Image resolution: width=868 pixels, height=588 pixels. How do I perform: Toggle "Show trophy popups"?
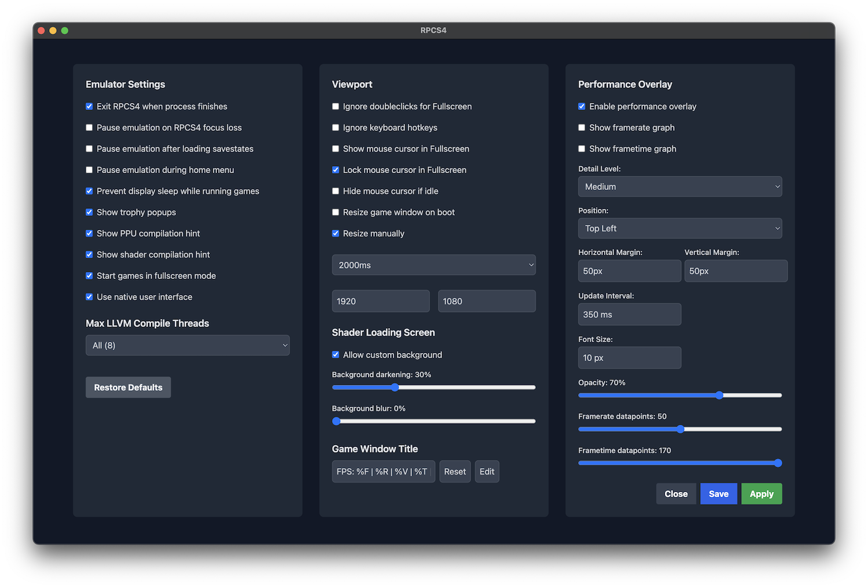click(x=89, y=212)
